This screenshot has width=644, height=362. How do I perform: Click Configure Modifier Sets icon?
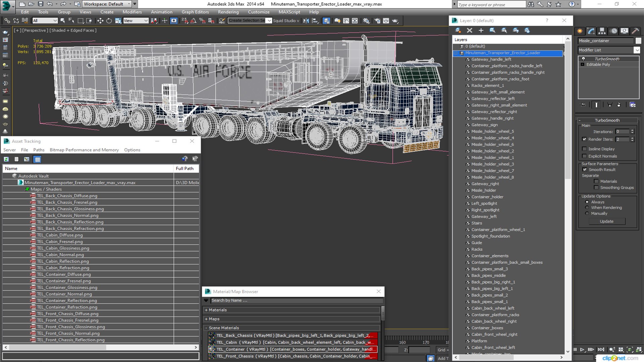click(x=633, y=105)
